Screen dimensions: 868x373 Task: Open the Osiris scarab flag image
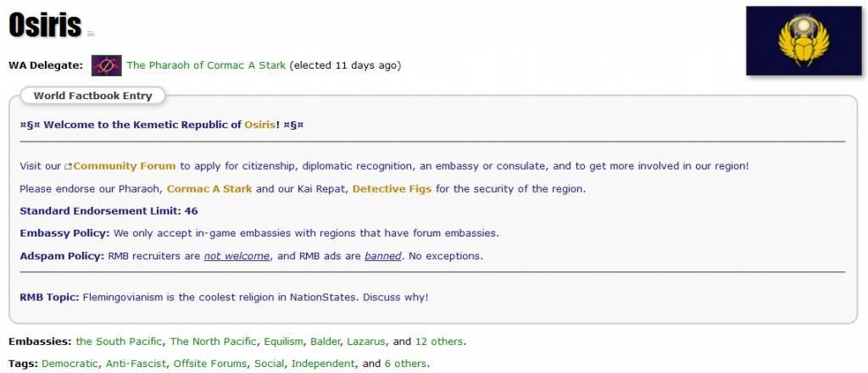[804, 41]
